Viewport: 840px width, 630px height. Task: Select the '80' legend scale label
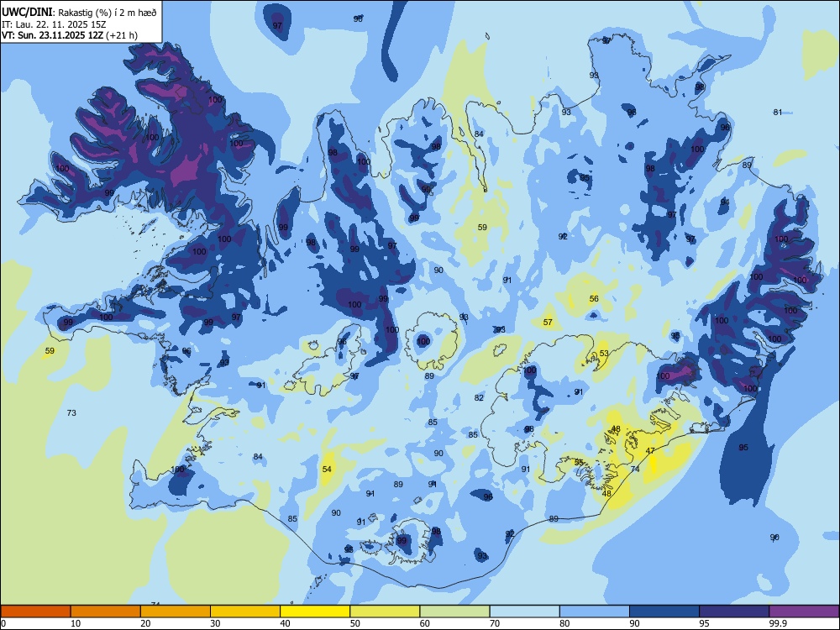pos(564,623)
